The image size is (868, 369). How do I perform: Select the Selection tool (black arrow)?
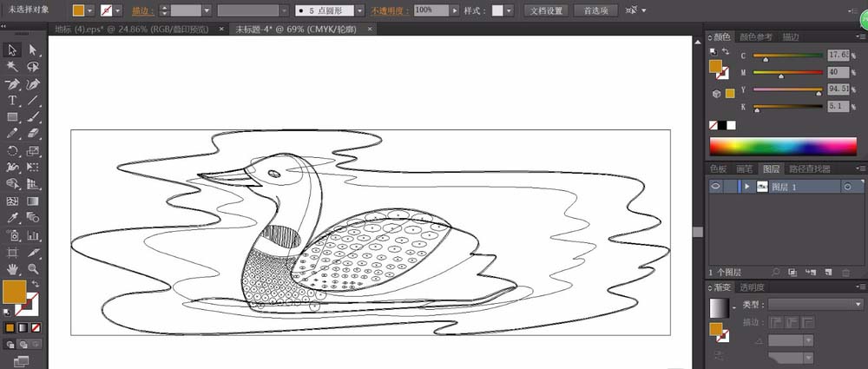click(x=12, y=49)
